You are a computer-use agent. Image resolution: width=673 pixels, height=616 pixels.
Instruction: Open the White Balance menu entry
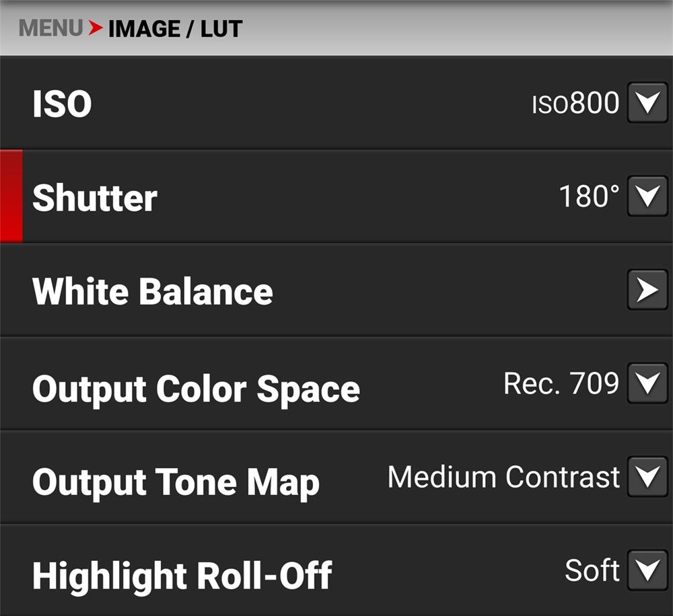(x=153, y=292)
